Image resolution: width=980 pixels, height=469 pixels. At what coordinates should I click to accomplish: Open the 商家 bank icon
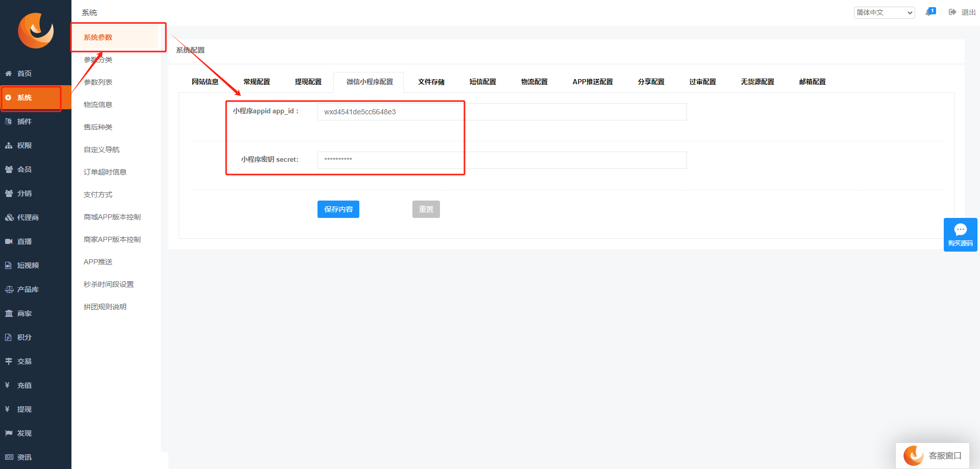click(9, 313)
